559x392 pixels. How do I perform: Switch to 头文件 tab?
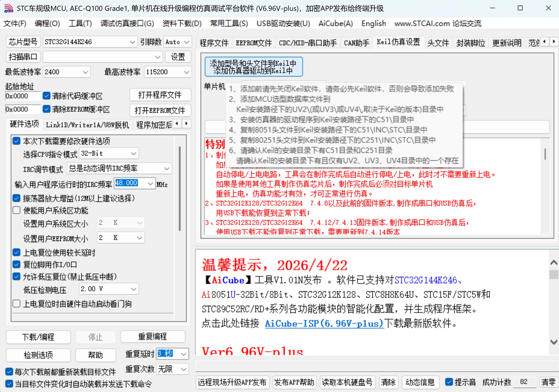438,43
